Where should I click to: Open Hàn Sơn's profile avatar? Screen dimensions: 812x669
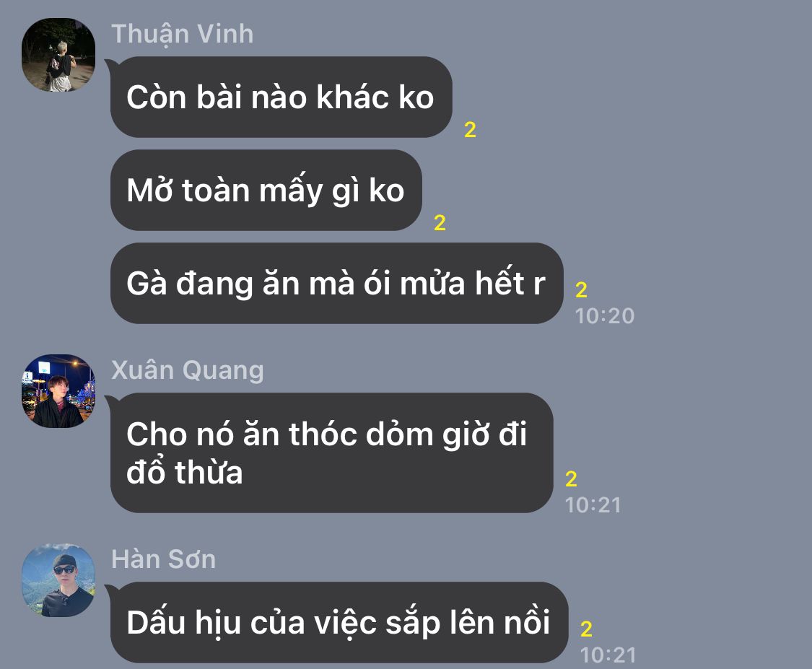(x=58, y=580)
